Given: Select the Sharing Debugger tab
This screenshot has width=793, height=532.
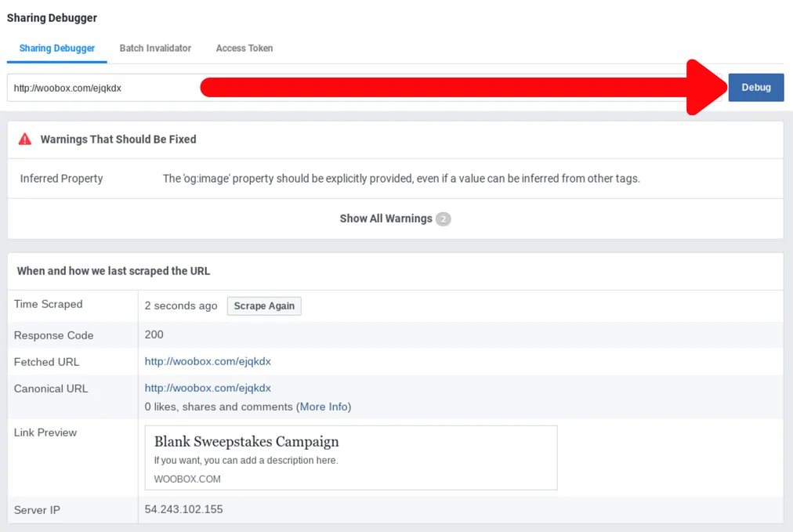Looking at the screenshot, I should [57, 48].
